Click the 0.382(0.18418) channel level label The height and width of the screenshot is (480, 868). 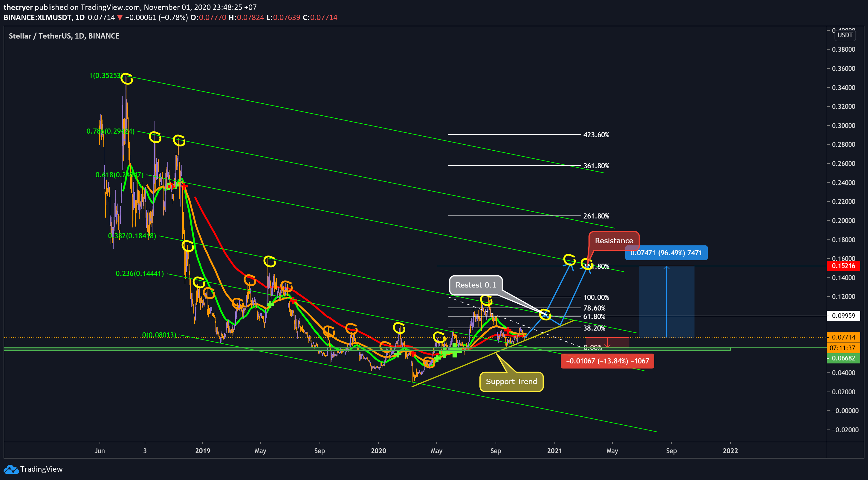[132, 236]
